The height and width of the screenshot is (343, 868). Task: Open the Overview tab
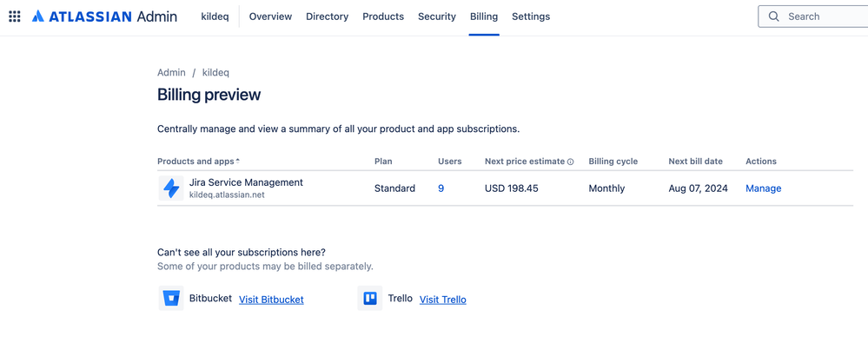pyautogui.click(x=270, y=16)
